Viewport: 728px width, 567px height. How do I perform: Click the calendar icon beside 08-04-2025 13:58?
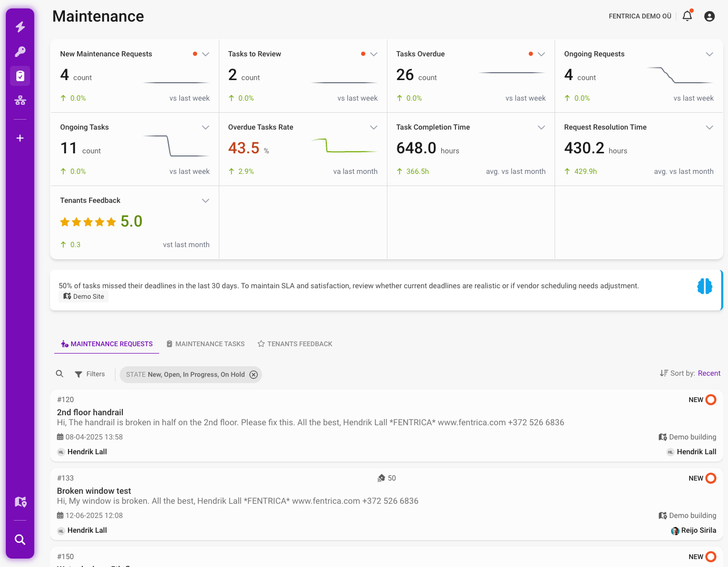(60, 437)
